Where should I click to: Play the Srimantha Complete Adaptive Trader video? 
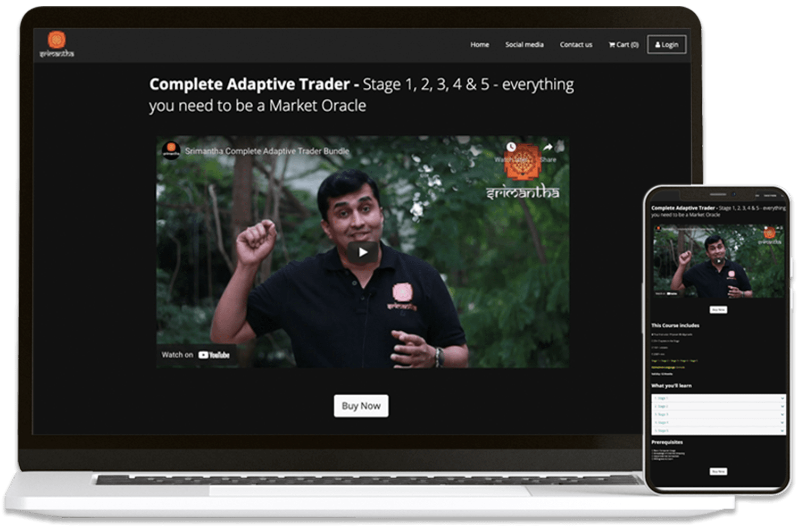[362, 252]
